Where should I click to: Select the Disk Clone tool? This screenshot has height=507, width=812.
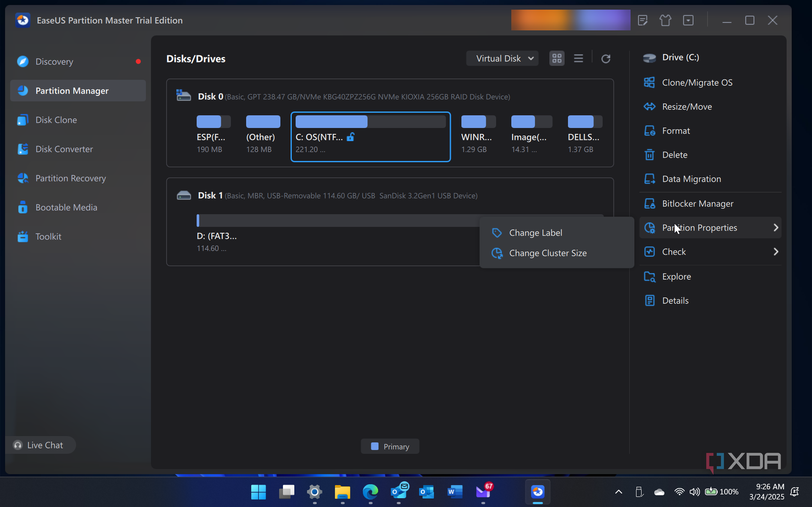click(56, 119)
